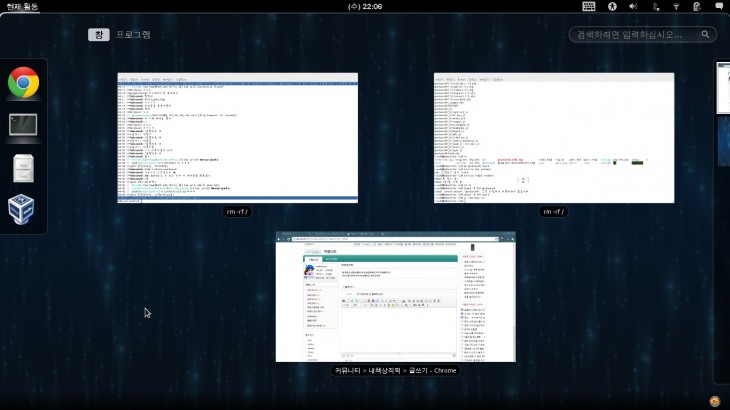Open the file cabinet Files icon

pos(23,168)
